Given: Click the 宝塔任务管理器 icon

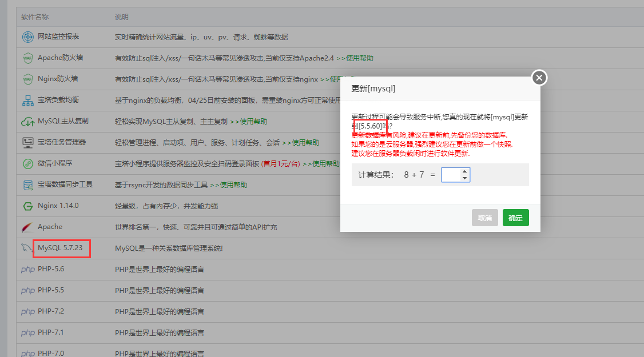Looking at the screenshot, I should tap(27, 143).
